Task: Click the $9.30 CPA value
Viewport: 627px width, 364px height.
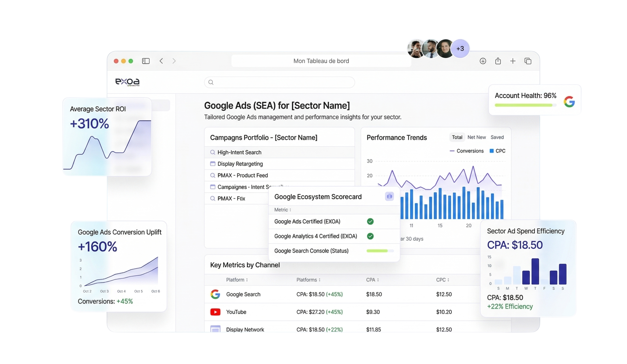Action: (x=373, y=312)
